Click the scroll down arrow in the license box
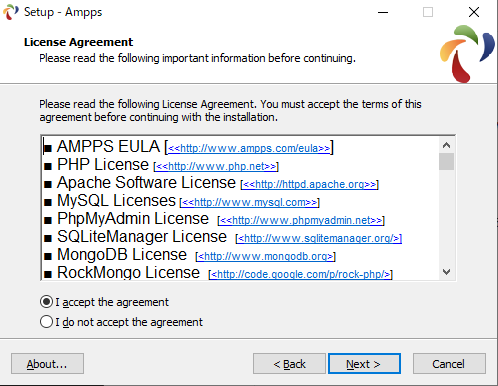This screenshot has height=386, width=498. (x=446, y=272)
